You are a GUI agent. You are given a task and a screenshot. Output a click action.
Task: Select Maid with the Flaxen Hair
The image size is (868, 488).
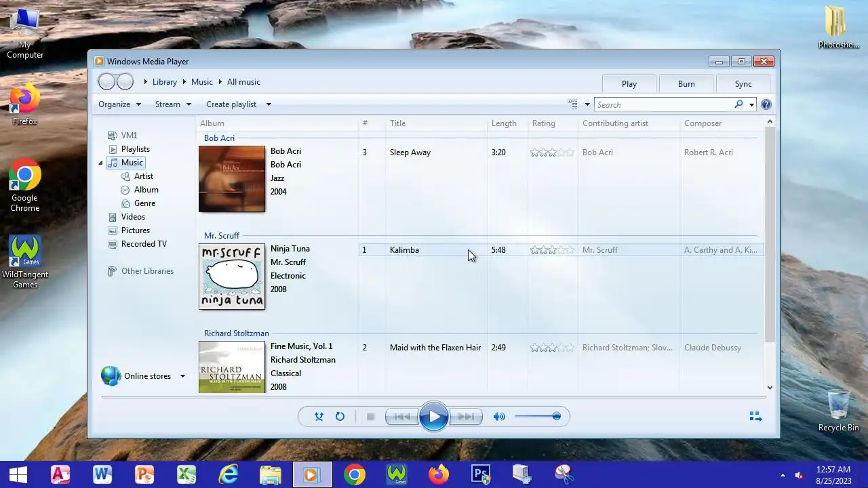click(435, 348)
